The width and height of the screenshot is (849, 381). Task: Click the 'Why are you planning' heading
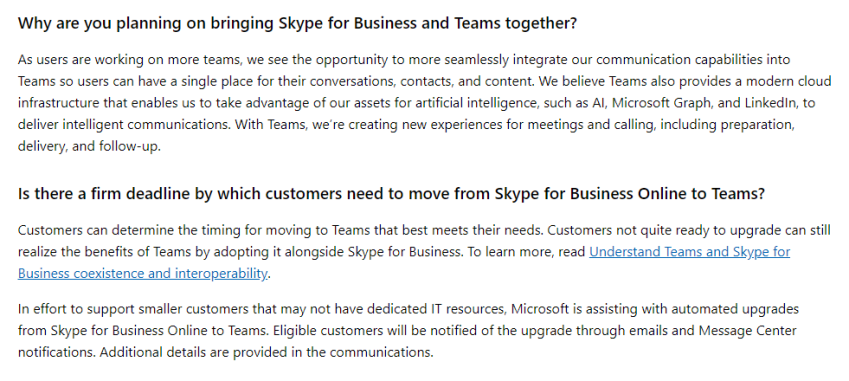(x=297, y=24)
